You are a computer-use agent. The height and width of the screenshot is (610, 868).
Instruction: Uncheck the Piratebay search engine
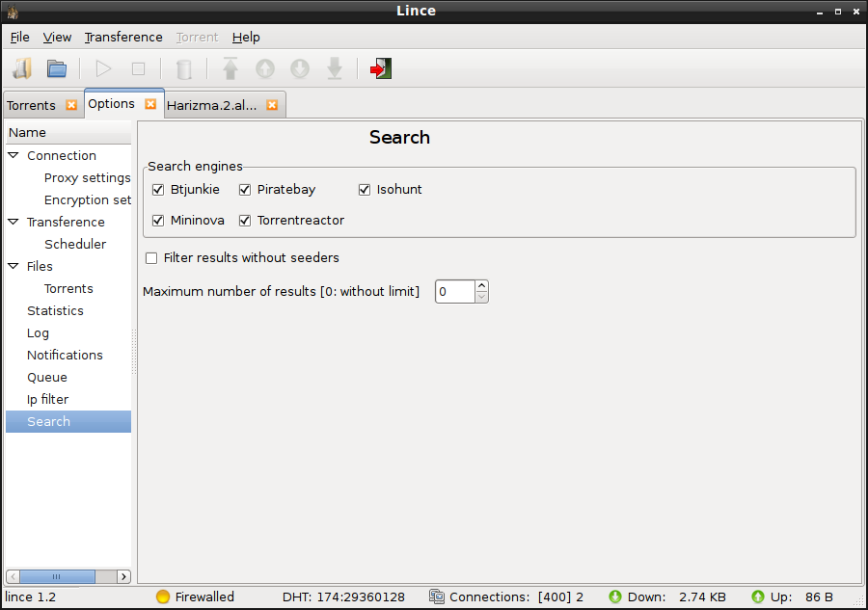pyautogui.click(x=245, y=190)
